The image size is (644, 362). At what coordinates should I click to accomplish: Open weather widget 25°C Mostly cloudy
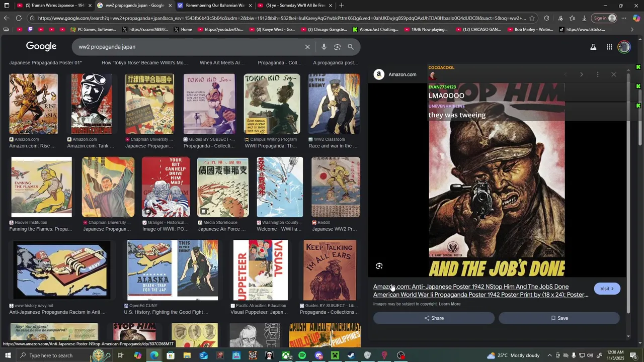coord(514,355)
